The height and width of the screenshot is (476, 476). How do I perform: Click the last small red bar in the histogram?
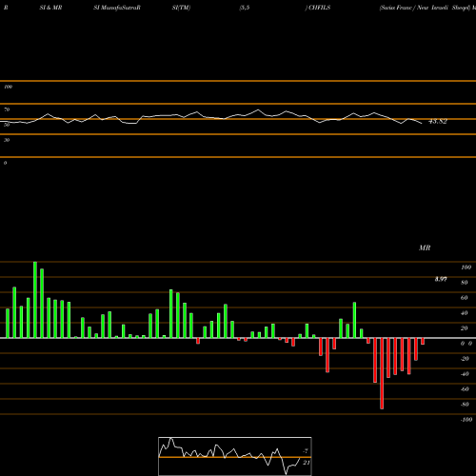[x=423, y=342]
